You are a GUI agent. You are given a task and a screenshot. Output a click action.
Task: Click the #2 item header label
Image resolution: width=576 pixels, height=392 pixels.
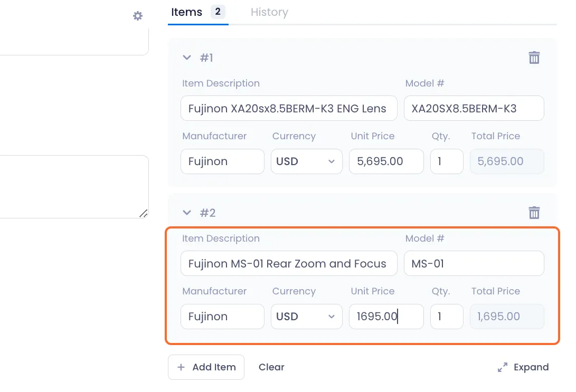point(207,213)
